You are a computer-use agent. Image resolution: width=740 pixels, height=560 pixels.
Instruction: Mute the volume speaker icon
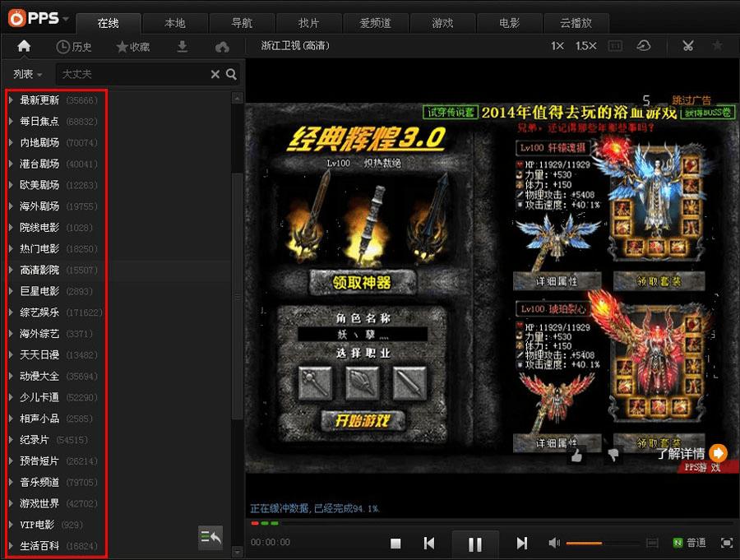pos(553,543)
